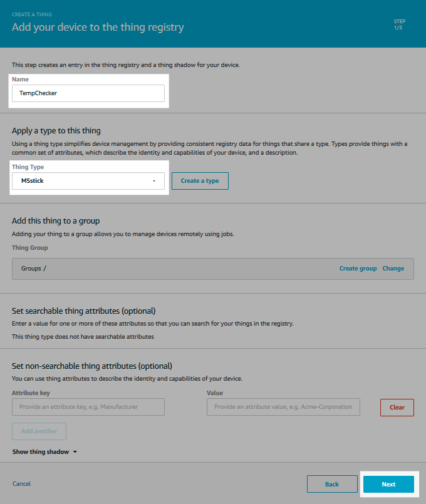This screenshot has height=504, width=426.
Task: Click the Add another attribute button
Action: tap(39, 431)
